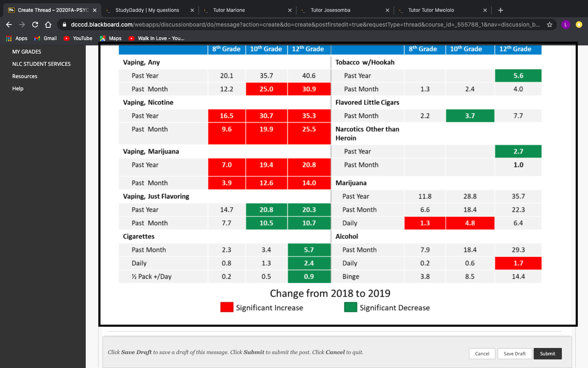Viewport: 588px width, 368px height.
Task: Click the browser forward arrow
Action: [x=22, y=25]
